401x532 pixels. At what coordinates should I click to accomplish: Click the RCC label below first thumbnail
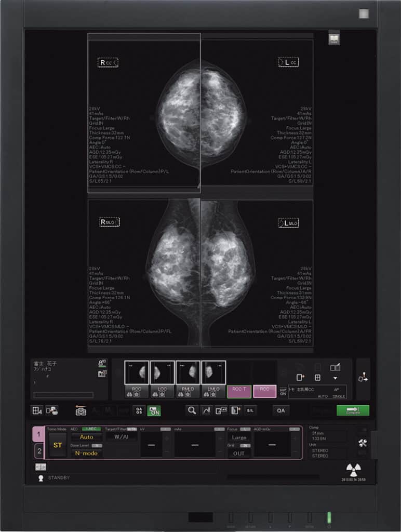[137, 389]
